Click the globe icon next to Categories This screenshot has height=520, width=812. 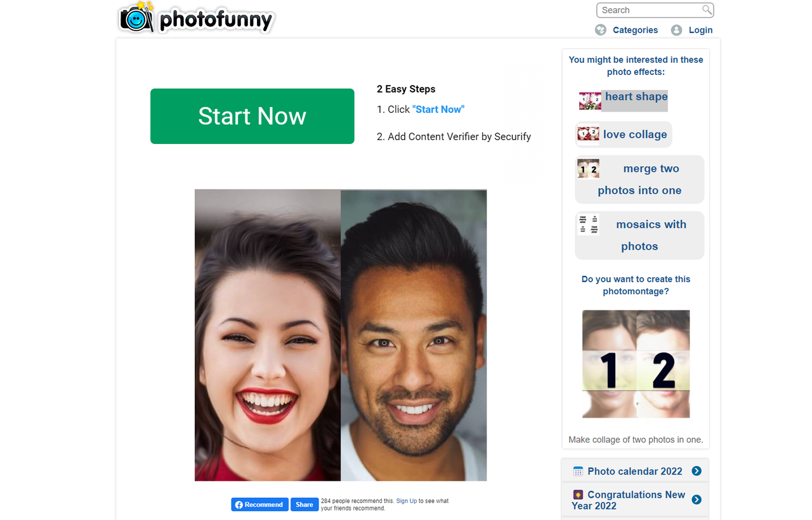[600, 30]
